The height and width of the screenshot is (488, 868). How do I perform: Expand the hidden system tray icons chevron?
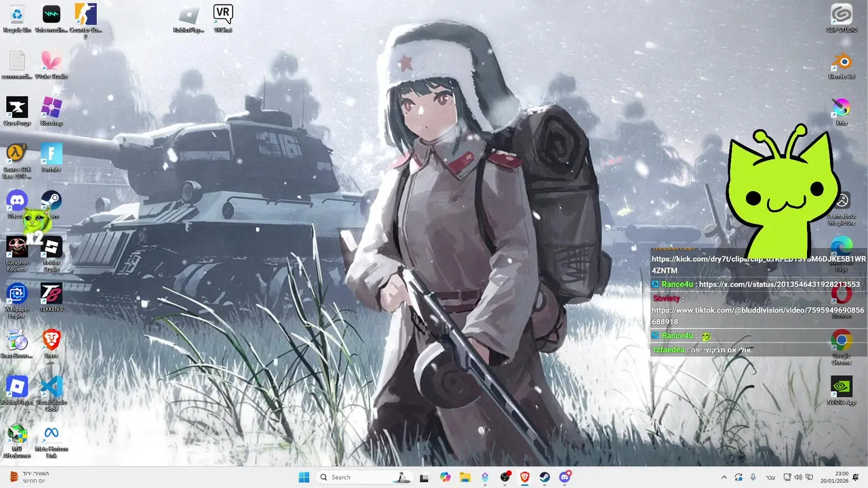pyautogui.click(x=724, y=477)
